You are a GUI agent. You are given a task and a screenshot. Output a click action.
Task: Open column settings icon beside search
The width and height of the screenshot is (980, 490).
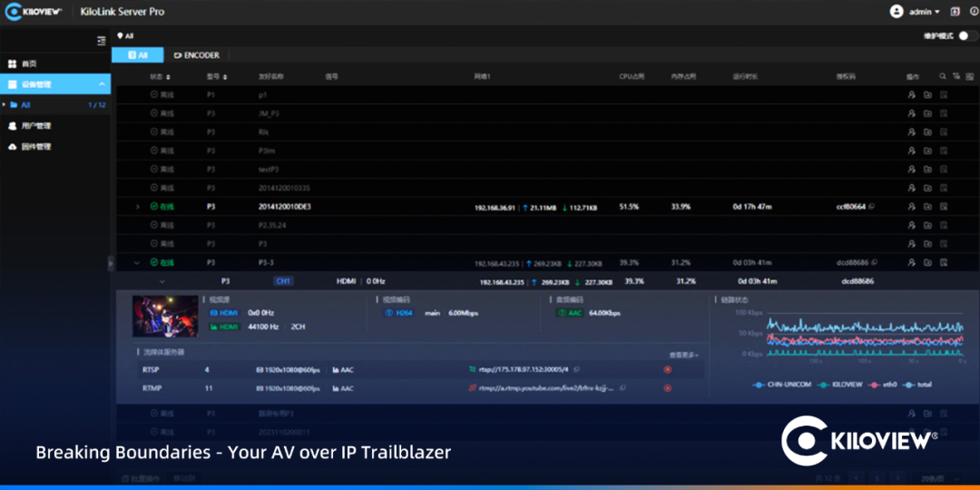[956, 76]
